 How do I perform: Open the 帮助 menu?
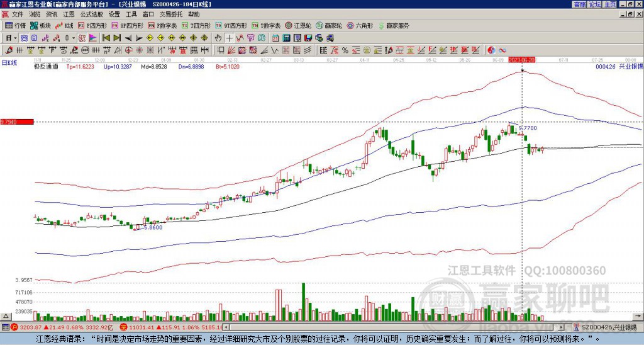[x=194, y=14]
